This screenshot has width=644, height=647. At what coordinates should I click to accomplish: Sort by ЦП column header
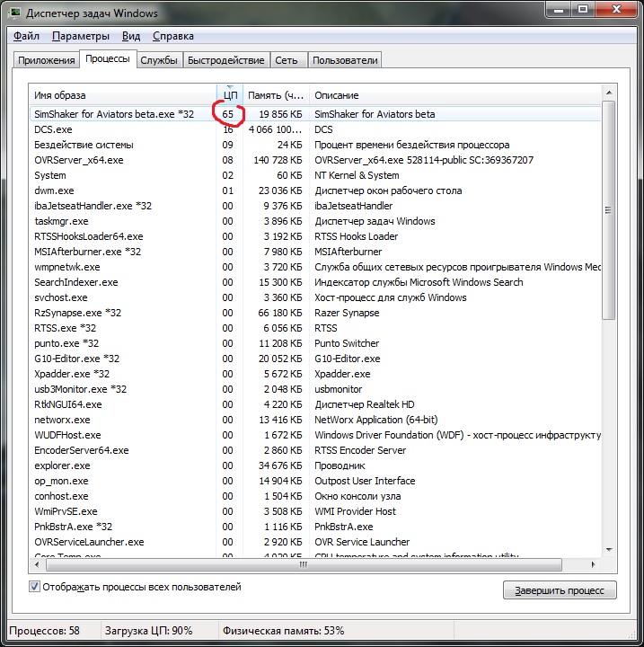click(230, 95)
